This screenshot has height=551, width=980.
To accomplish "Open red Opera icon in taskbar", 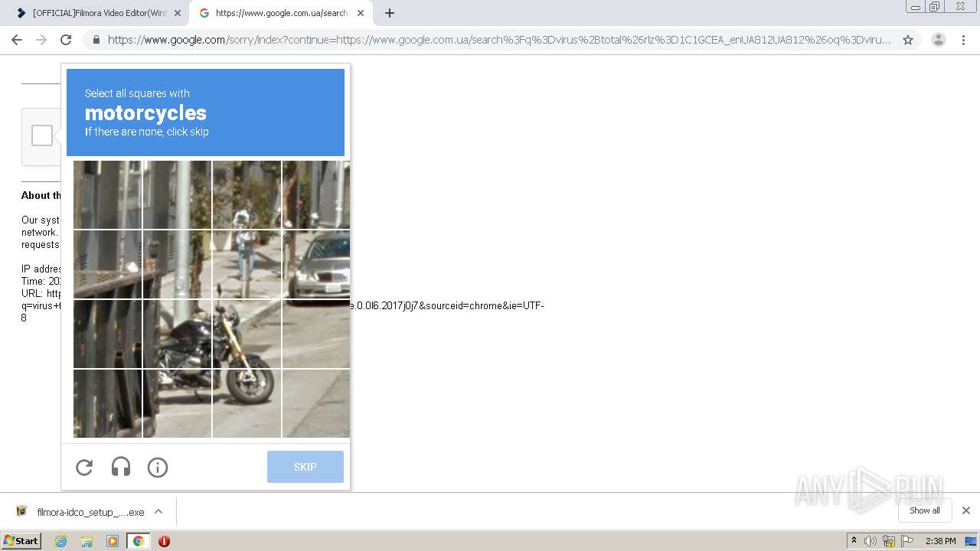I will tap(164, 541).
